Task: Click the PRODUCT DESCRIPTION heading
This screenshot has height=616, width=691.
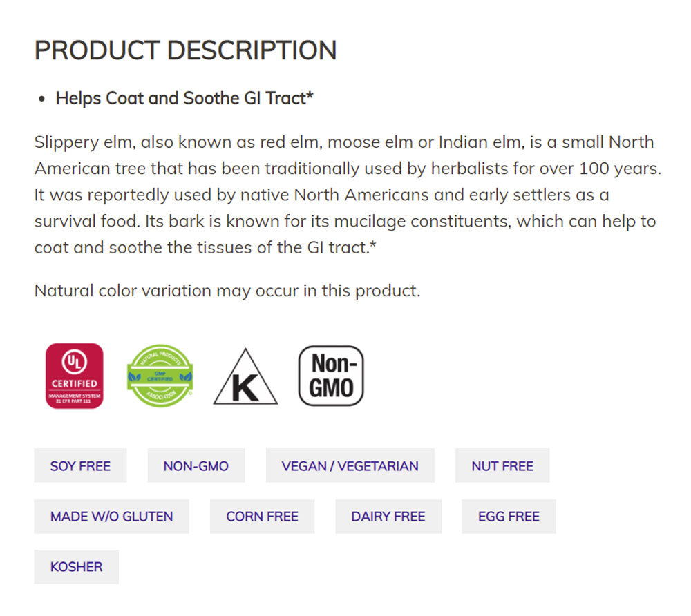Action: (185, 50)
